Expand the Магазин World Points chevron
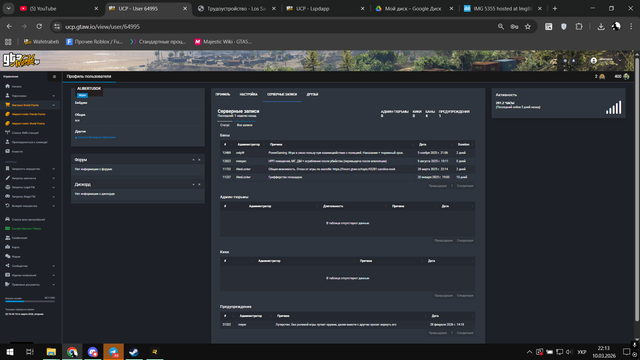This screenshot has height=360, width=640. [53, 105]
